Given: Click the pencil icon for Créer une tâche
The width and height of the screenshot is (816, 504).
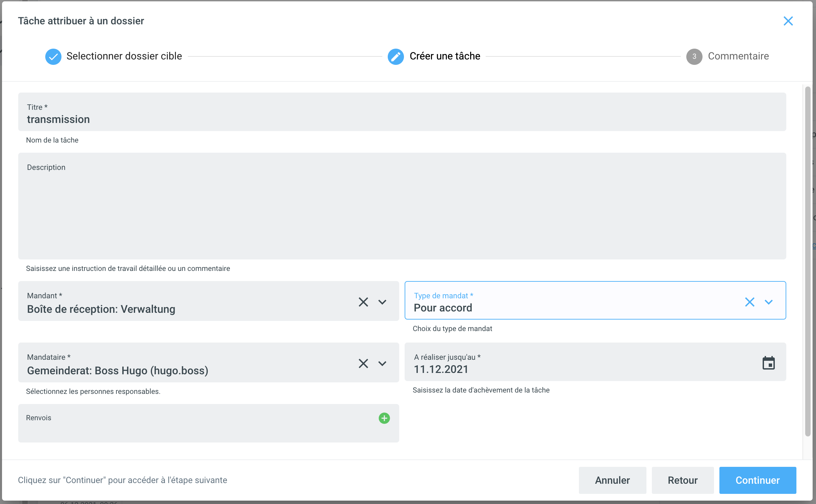Looking at the screenshot, I should pyautogui.click(x=396, y=56).
